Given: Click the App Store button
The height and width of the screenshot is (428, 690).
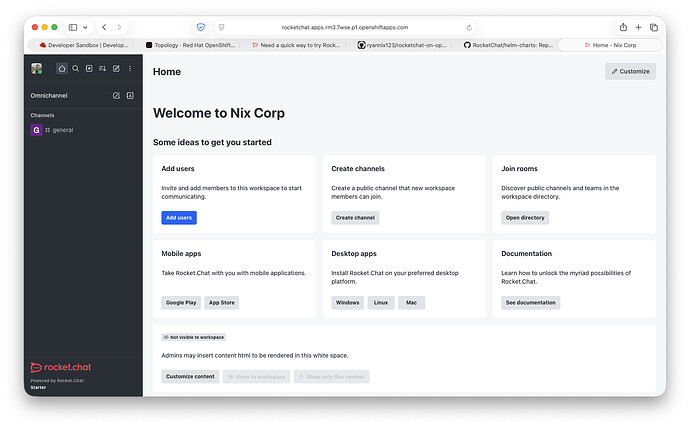Looking at the screenshot, I should pos(222,303).
